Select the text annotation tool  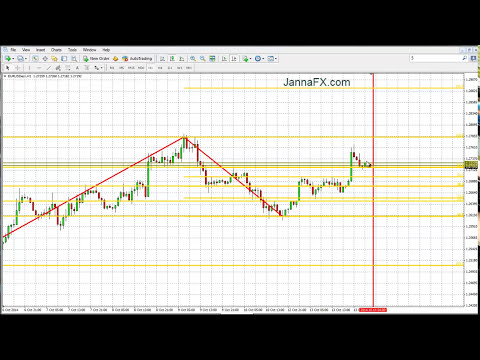coord(77,68)
